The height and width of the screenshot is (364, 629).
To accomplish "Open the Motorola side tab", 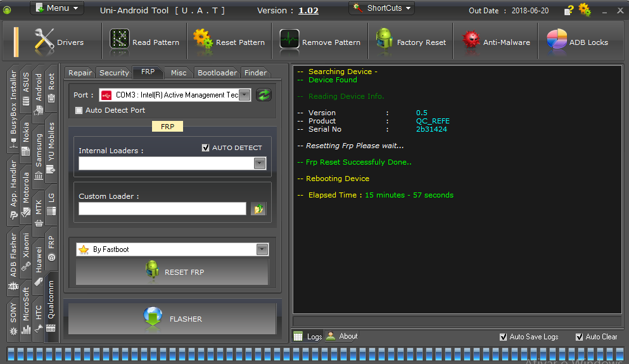I will click(x=26, y=194).
